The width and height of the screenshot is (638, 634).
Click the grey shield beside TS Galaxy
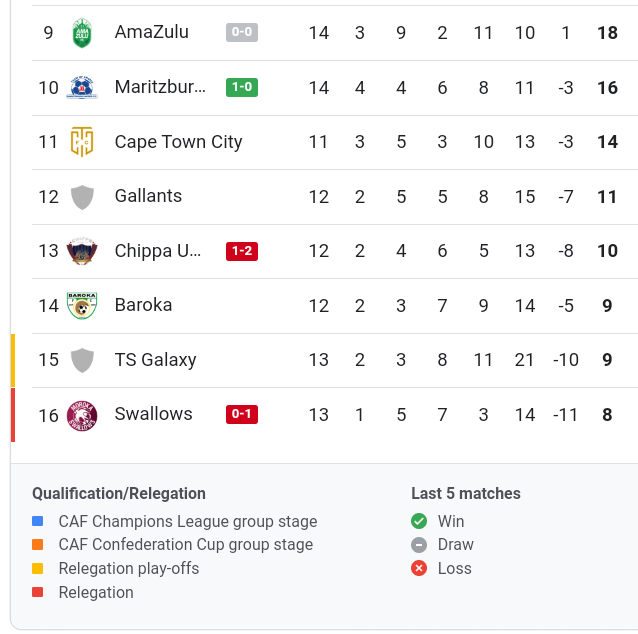(82, 360)
